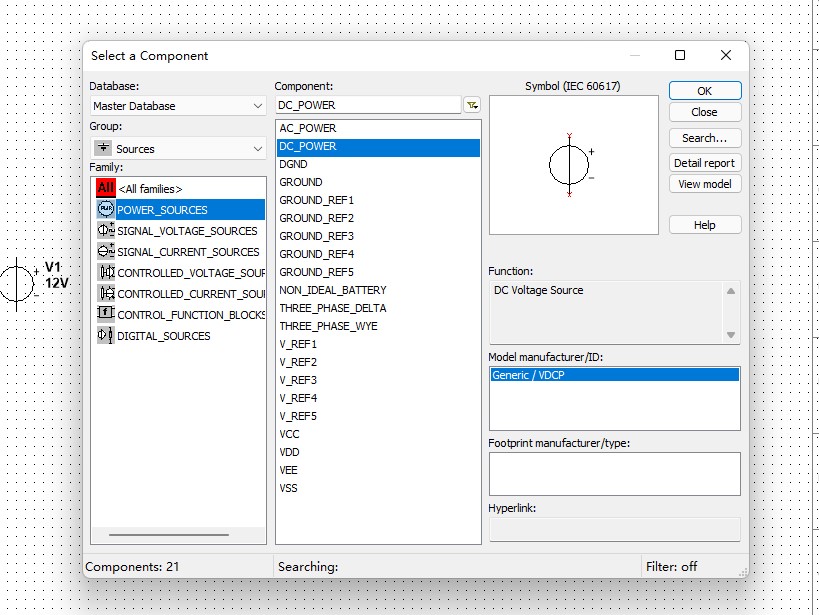Select the CONTROLLED_CURRENT_SOURCES family icon
The width and height of the screenshot is (819, 615).
point(106,293)
